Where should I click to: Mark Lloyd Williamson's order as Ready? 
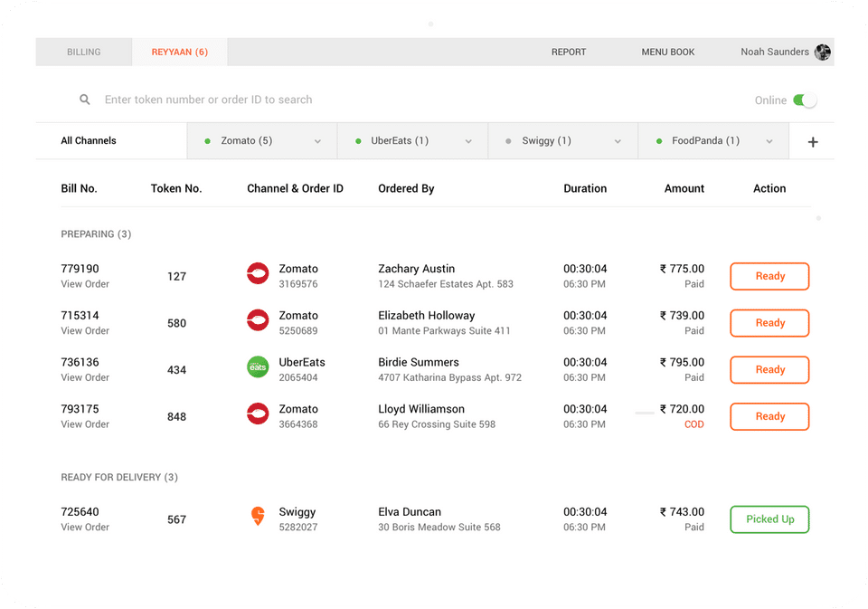pos(769,416)
